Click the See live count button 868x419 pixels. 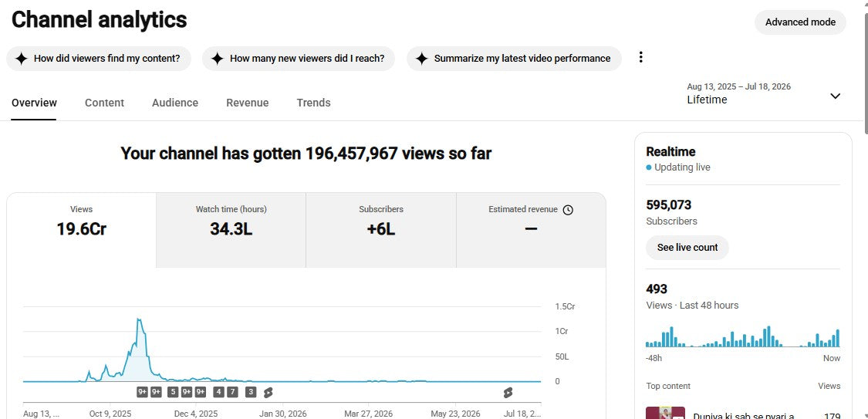click(x=687, y=248)
